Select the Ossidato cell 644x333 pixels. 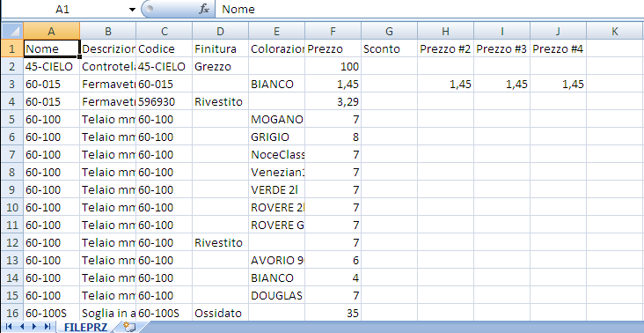point(220,314)
